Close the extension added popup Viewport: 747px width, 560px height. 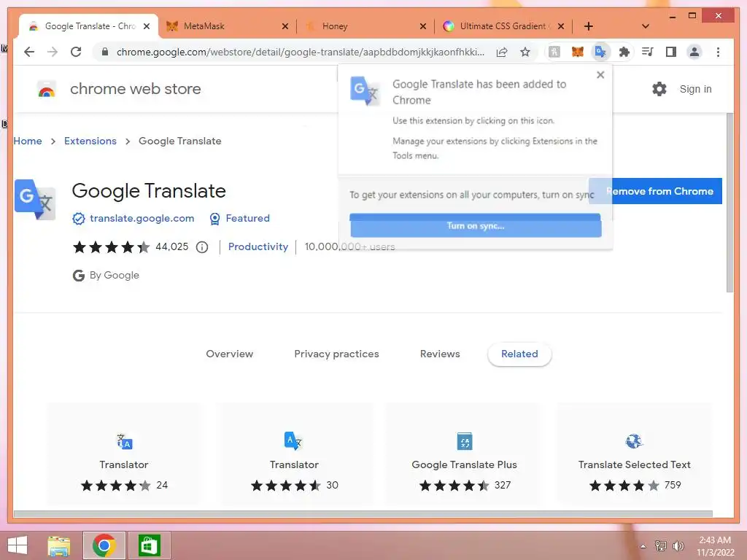[x=600, y=75]
